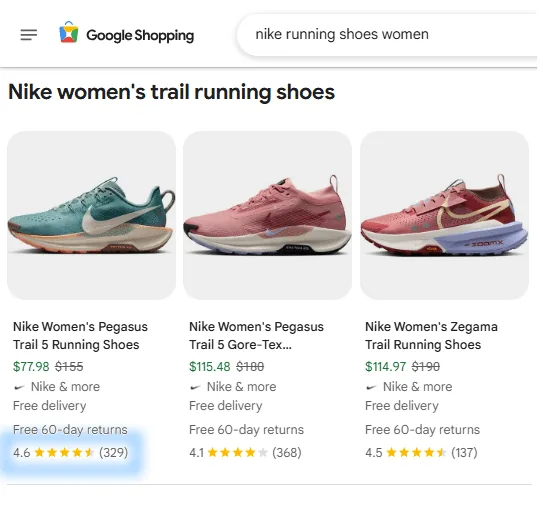Click Nike & more seller under $77.98
This screenshot has width=543, height=506.
65,387
